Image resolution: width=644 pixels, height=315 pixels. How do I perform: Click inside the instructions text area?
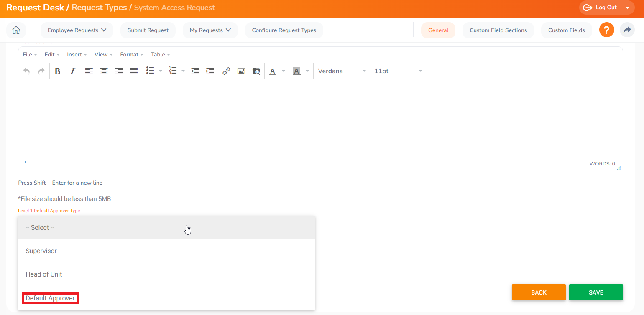click(x=320, y=117)
